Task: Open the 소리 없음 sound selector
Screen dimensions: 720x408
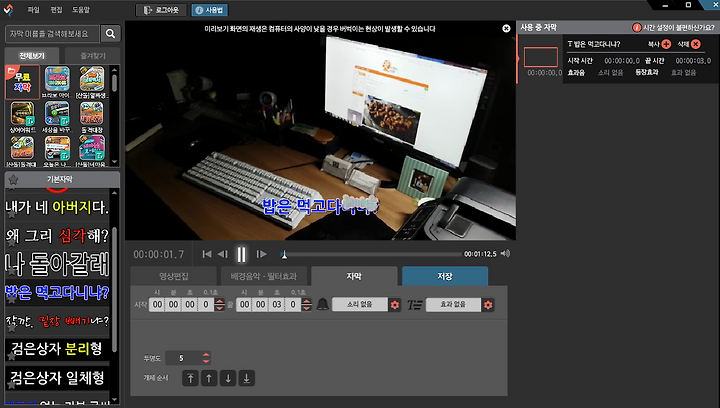Action: (x=360, y=304)
